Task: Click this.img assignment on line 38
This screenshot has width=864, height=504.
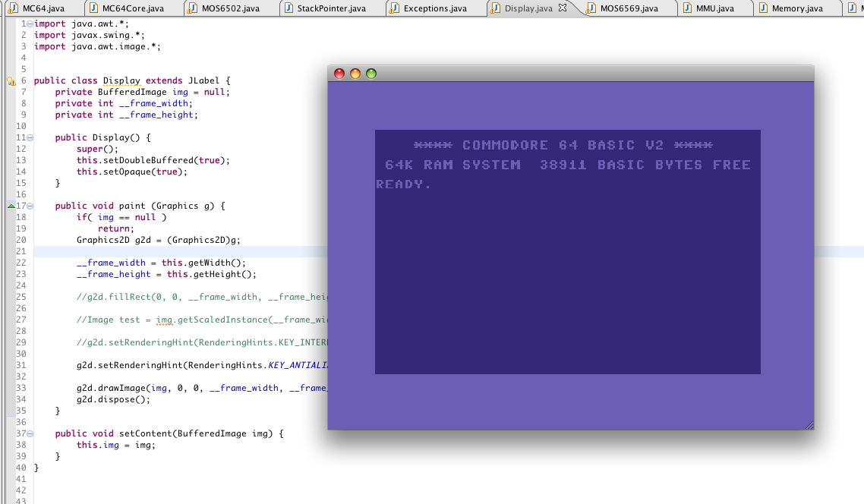Action: pyautogui.click(x=115, y=445)
